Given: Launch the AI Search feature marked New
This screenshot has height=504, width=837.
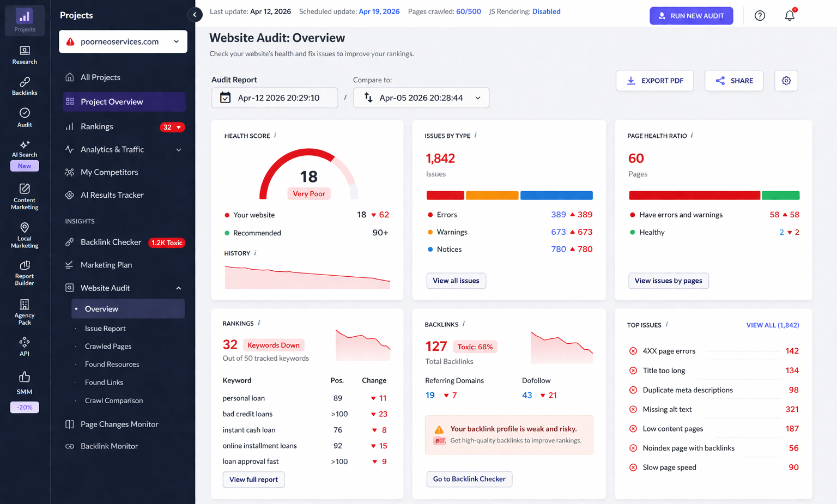Looking at the screenshot, I should tap(24, 154).
